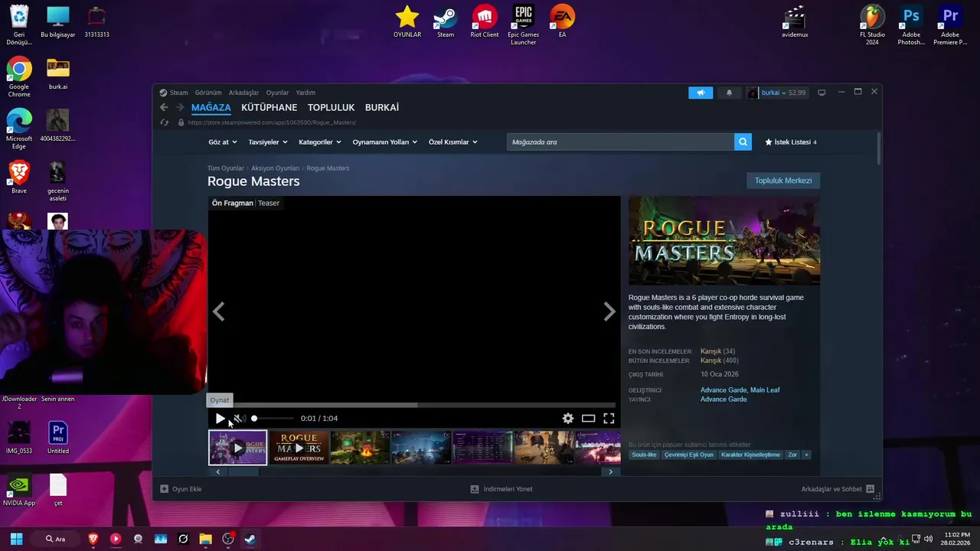Open EA desktop shortcut
Screen dimensions: 980x551
pyautogui.click(x=563, y=21)
